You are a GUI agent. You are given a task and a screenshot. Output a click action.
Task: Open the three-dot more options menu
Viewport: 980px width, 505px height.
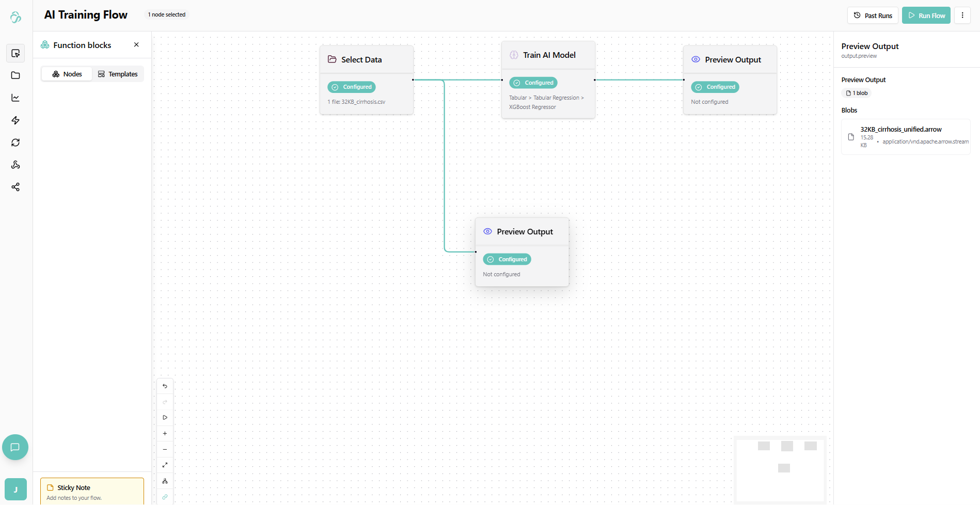[962, 15]
